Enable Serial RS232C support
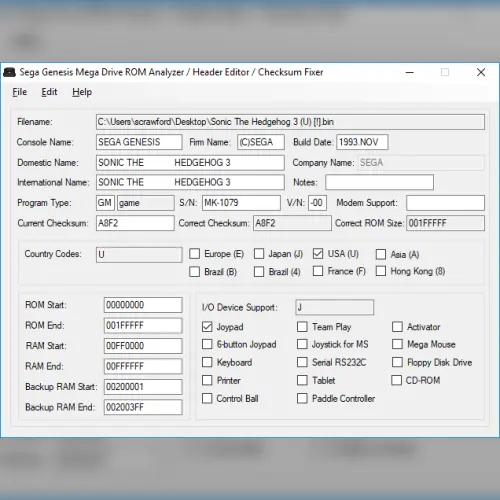This screenshot has height=500, width=500. tap(302, 362)
